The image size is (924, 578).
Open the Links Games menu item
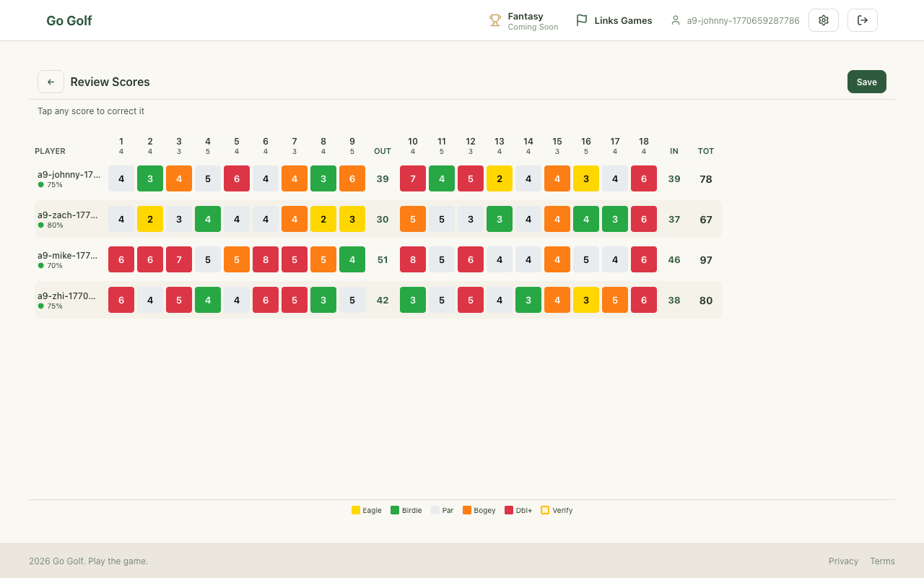pos(622,20)
